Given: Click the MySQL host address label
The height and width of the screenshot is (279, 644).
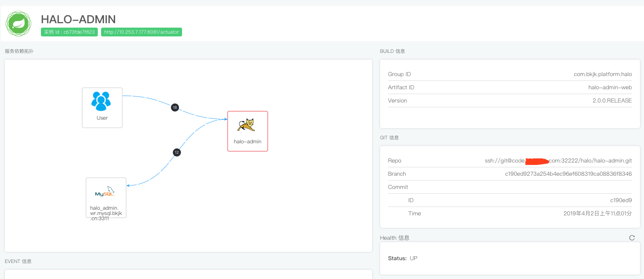Looking at the screenshot, I should 106,213.
